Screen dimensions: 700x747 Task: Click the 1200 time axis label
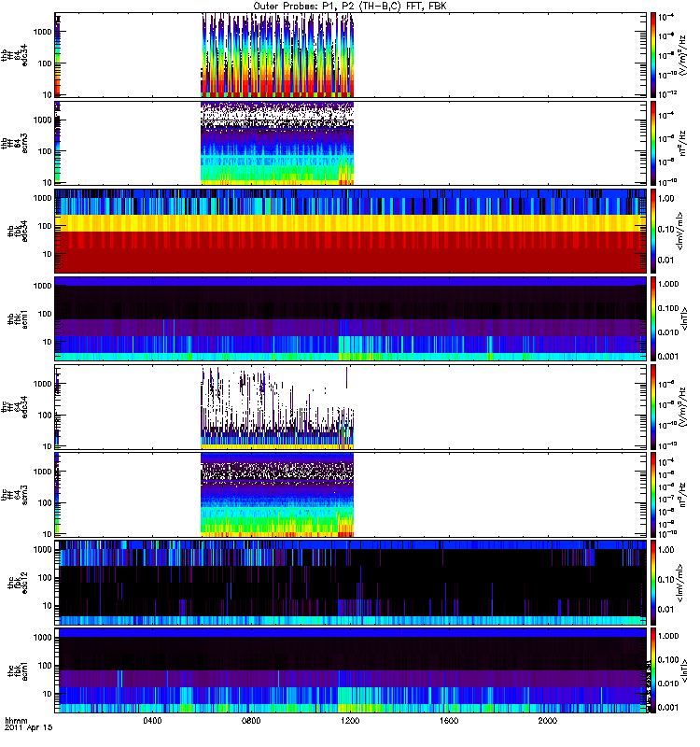point(350,721)
